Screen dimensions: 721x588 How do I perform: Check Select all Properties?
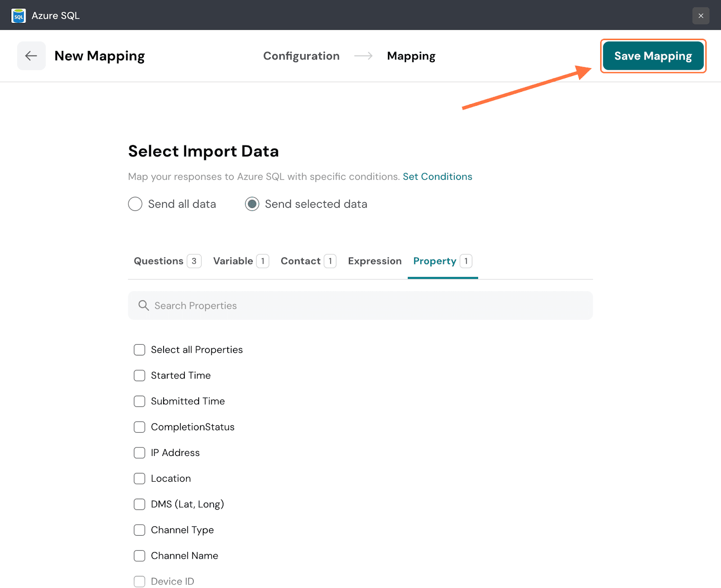click(x=140, y=350)
